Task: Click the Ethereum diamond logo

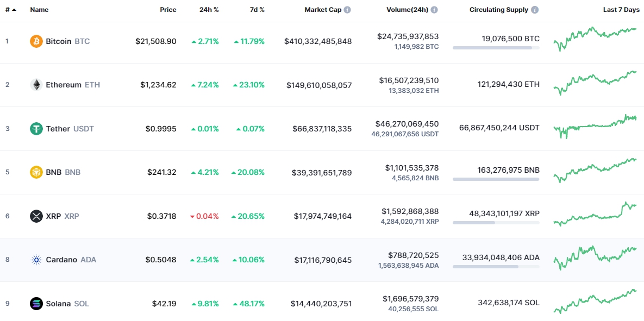Action: [x=36, y=85]
